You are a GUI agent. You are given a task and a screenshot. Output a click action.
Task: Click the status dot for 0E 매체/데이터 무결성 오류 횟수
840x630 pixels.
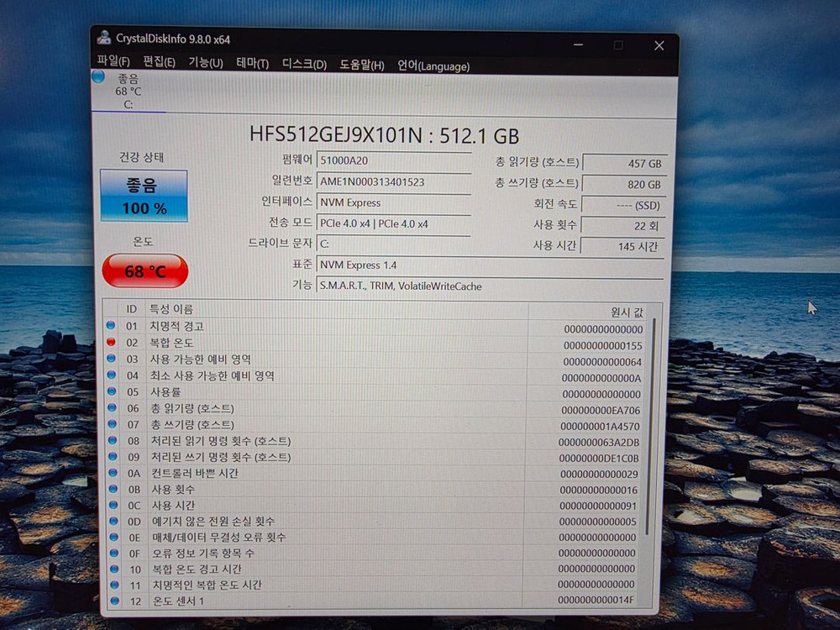pyautogui.click(x=114, y=537)
